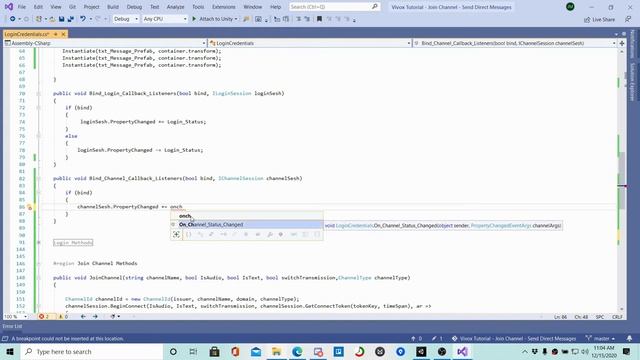
Task: Open the 100% zoom dropdown
Action: (x=16, y=317)
